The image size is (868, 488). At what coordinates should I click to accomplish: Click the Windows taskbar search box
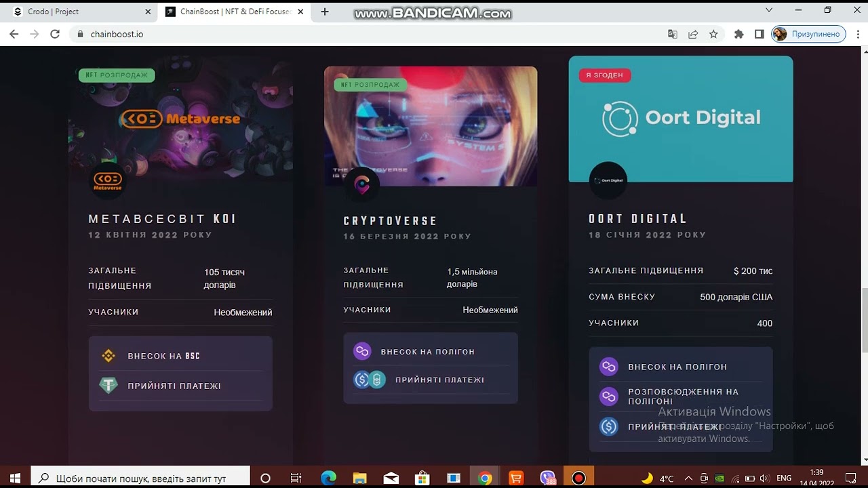click(x=141, y=478)
